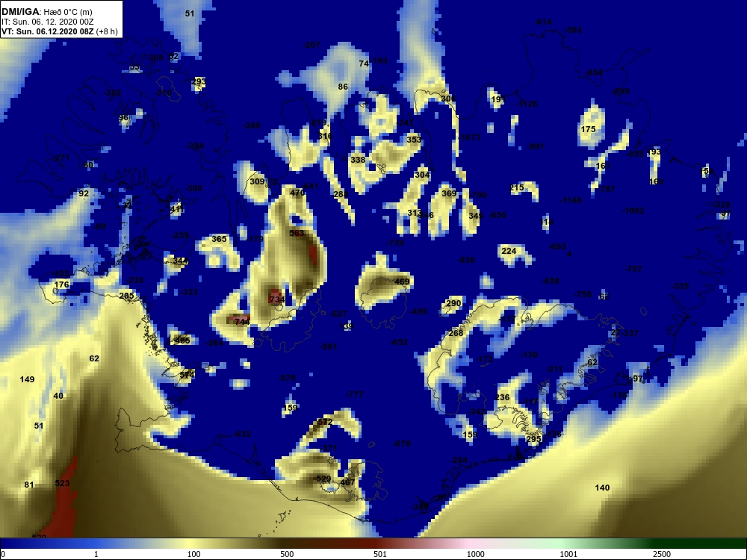
Task: Click the 744 value on the map
Action: [242, 322]
